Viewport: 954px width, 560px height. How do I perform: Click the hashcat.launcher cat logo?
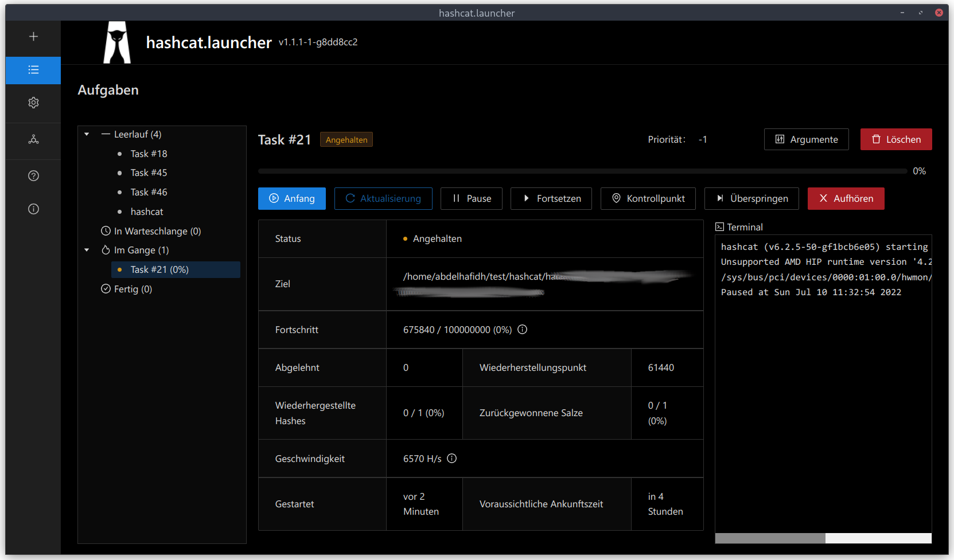pyautogui.click(x=117, y=42)
